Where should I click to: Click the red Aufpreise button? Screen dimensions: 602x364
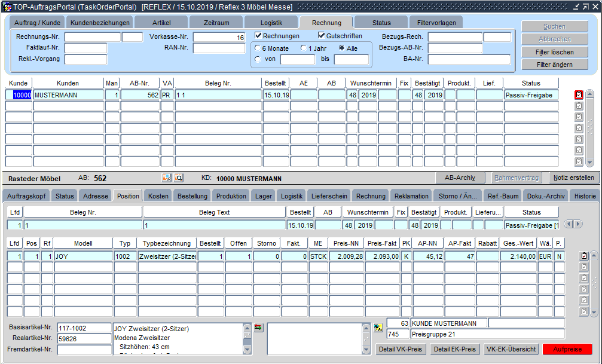567,349
